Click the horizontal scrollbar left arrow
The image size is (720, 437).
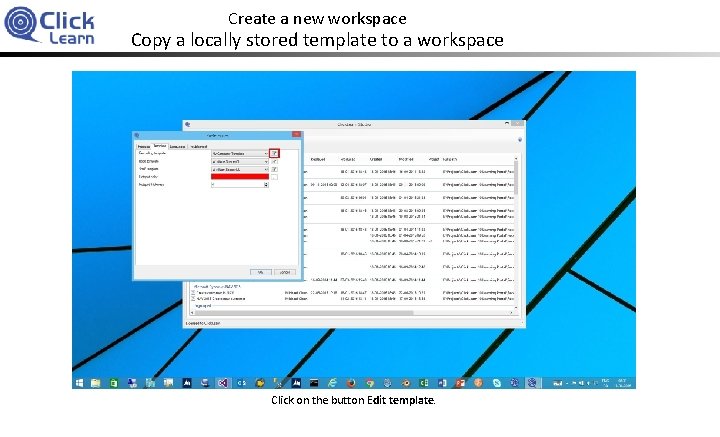click(192, 313)
